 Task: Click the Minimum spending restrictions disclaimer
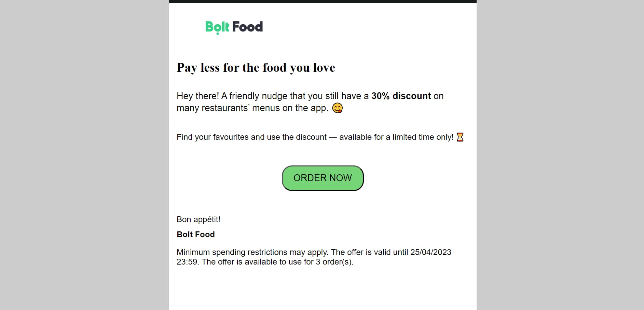click(314, 257)
